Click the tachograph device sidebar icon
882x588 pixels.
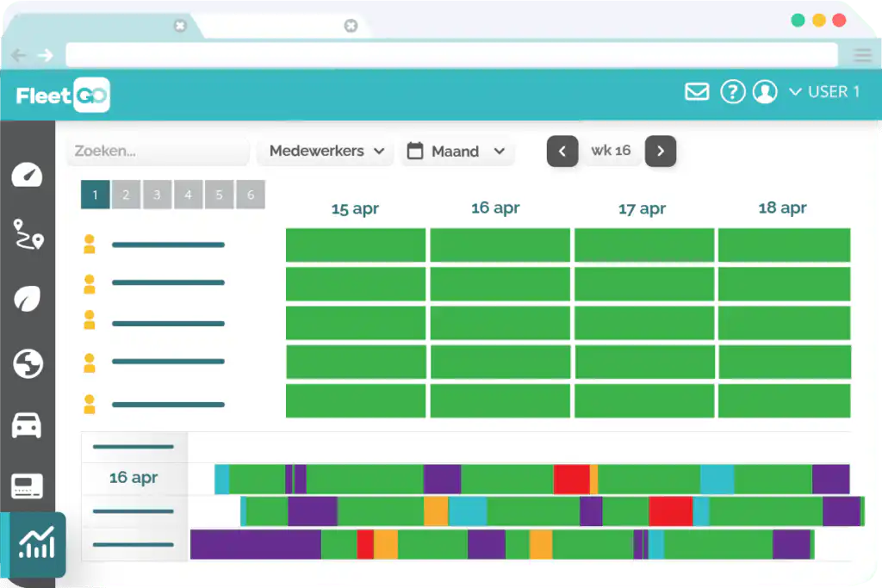tap(27, 486)
